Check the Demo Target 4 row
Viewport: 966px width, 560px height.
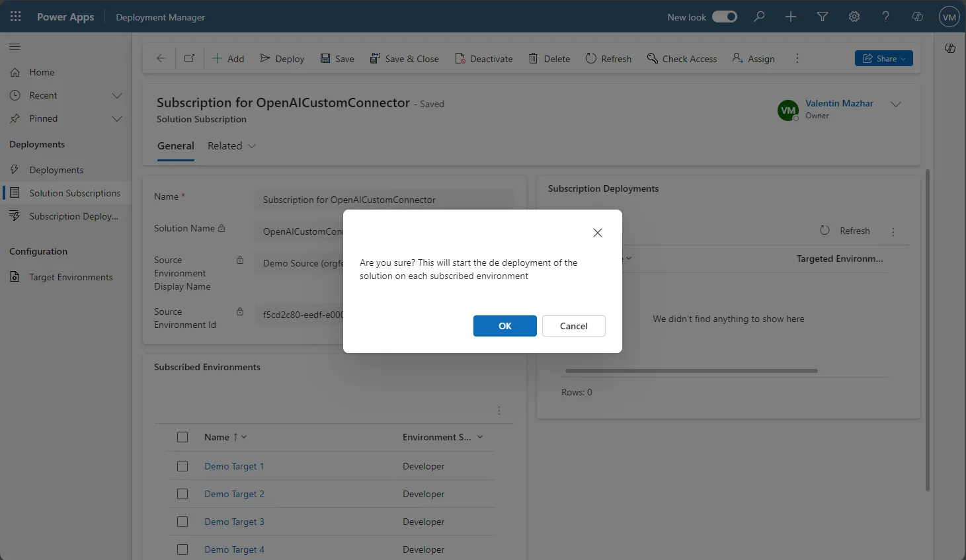182,549
